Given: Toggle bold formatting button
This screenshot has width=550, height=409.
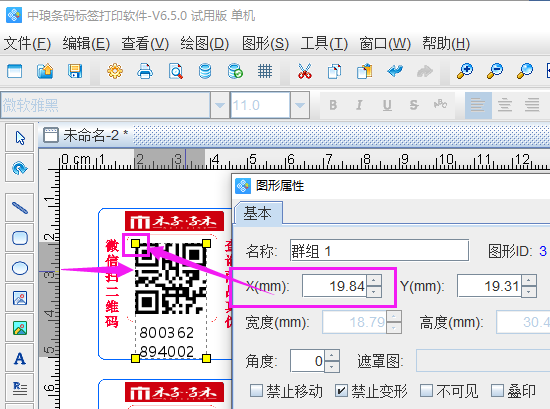Looking at the screenshot, I should [333, 105].
